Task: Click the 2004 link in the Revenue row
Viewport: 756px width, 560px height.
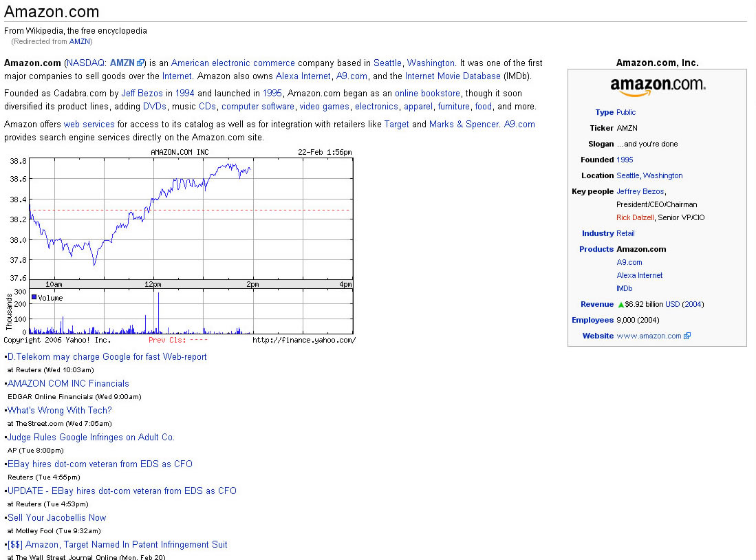Action: coord(693,304)
